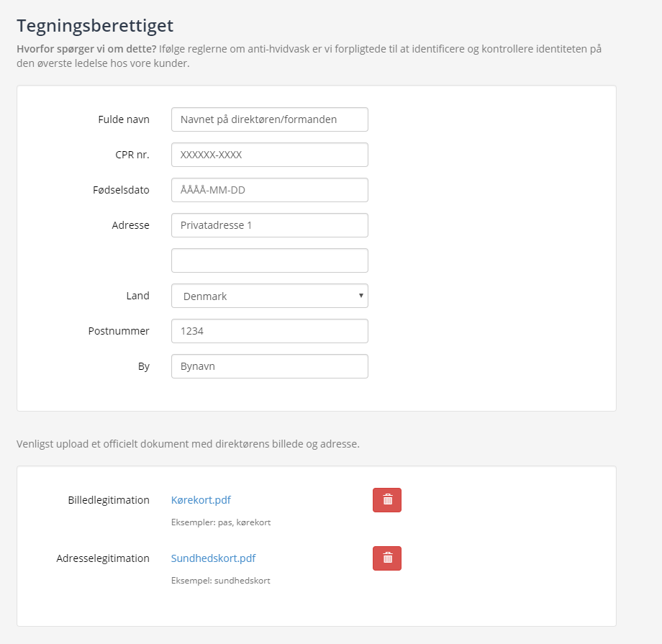The image size is (662, 644).
Task: Click the Land field label
Action: pyautogui.click(x=137, y=296)
